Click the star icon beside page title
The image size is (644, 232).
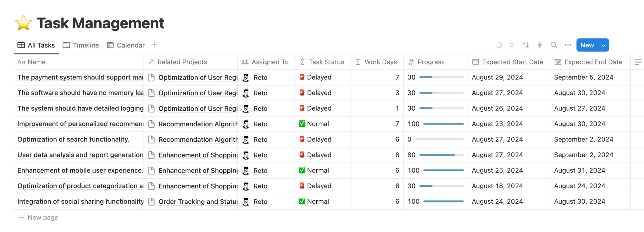tap(24, 23)
